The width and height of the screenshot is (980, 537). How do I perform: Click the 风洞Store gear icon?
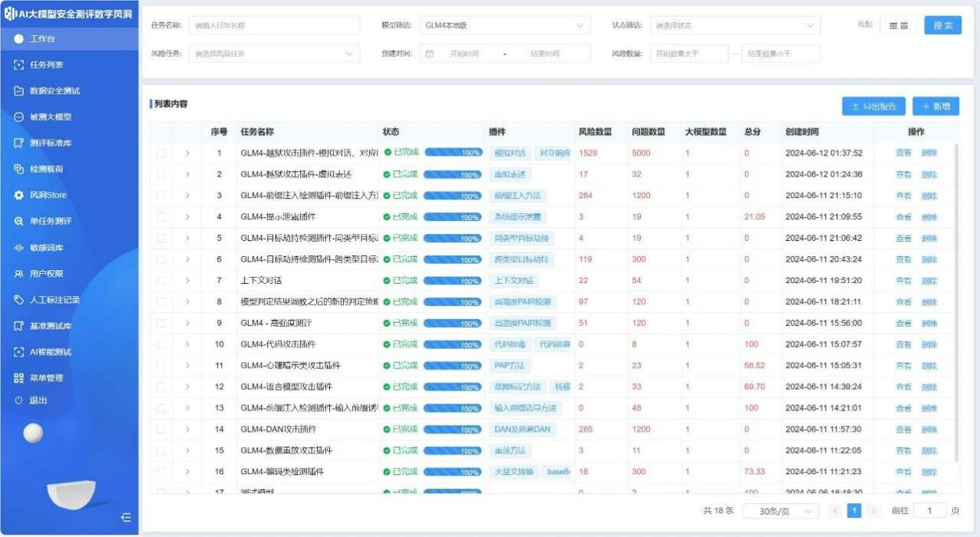pyautogui.click(x=19, y=196)
